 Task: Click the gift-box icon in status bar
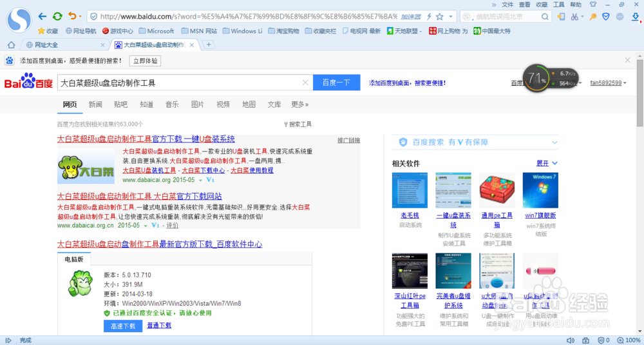(585, 340)
